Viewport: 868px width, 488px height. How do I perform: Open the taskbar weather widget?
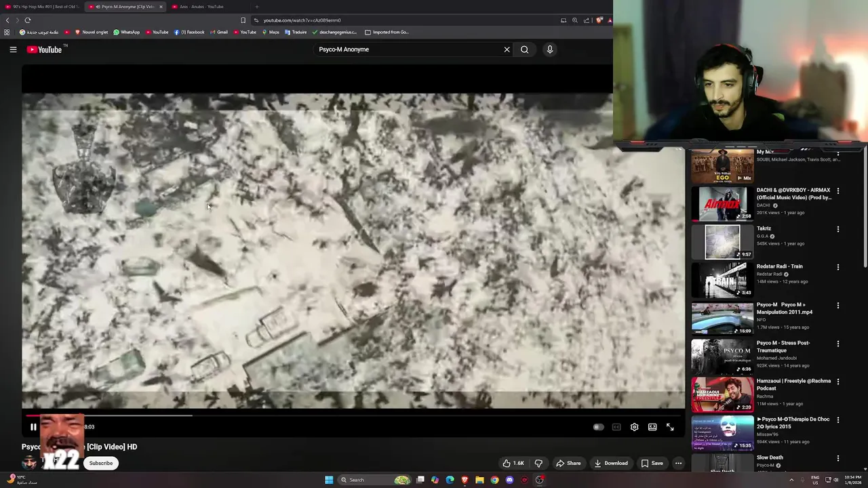tap(20, 480)
